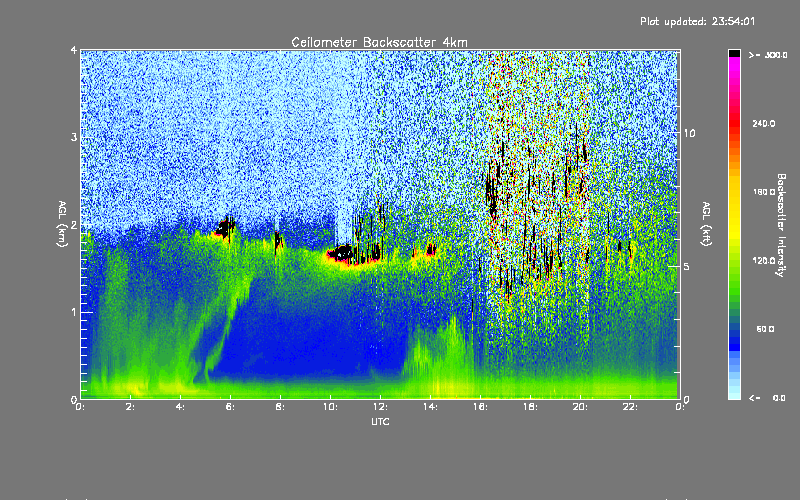Click the '2' tick on km axis
800x500 pixels.
point(74,224)
